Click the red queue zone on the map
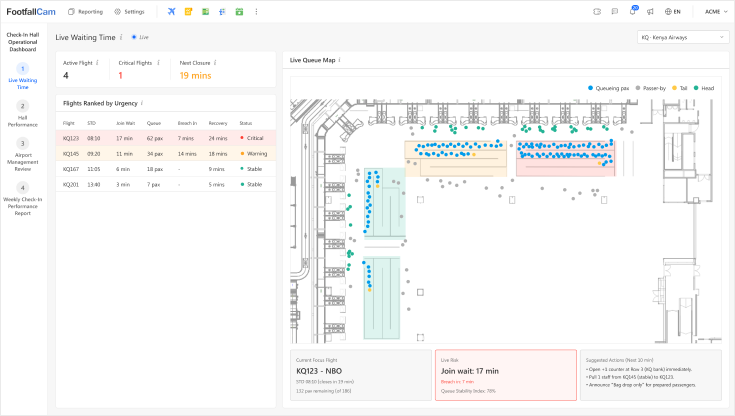This screenshot has height=416, width=735. point(565,159)
